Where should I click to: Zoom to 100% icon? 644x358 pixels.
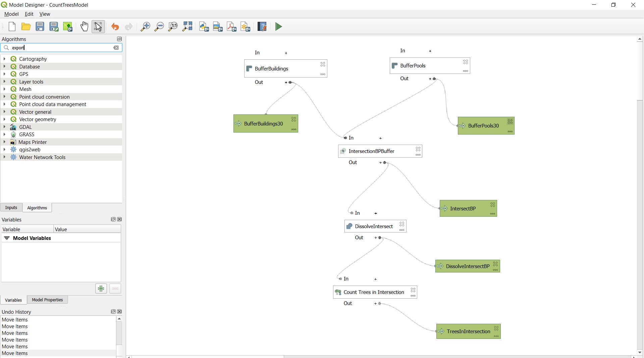coord(173,27)
